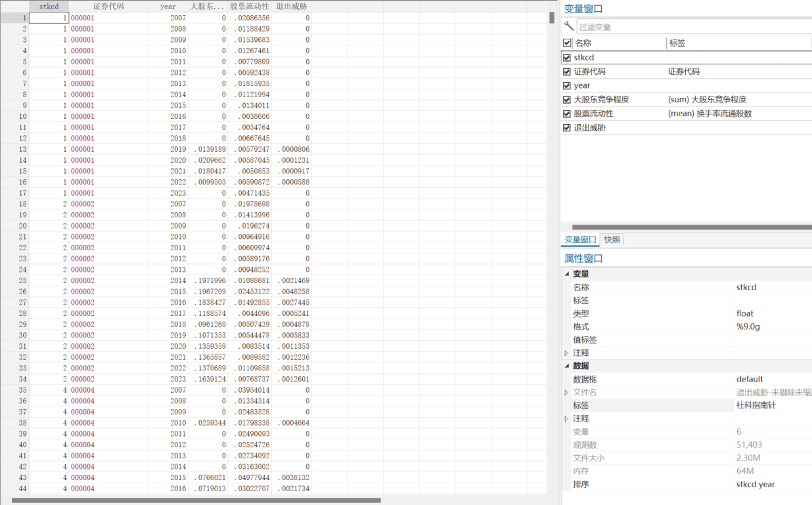The width and height of the screenshot is (812, 505).
Task: Click the 股票流动性 column header in grid
Action: point(250,7)
